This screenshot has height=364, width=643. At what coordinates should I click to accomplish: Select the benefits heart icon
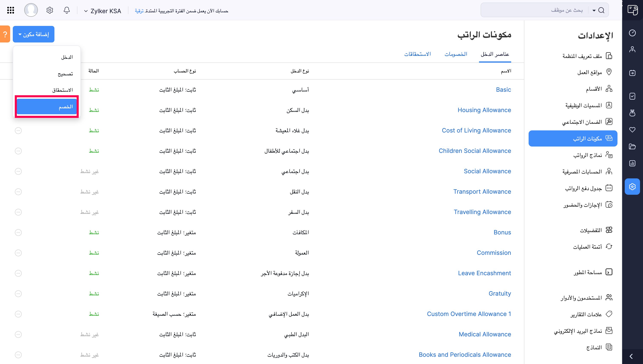[633, 130]
